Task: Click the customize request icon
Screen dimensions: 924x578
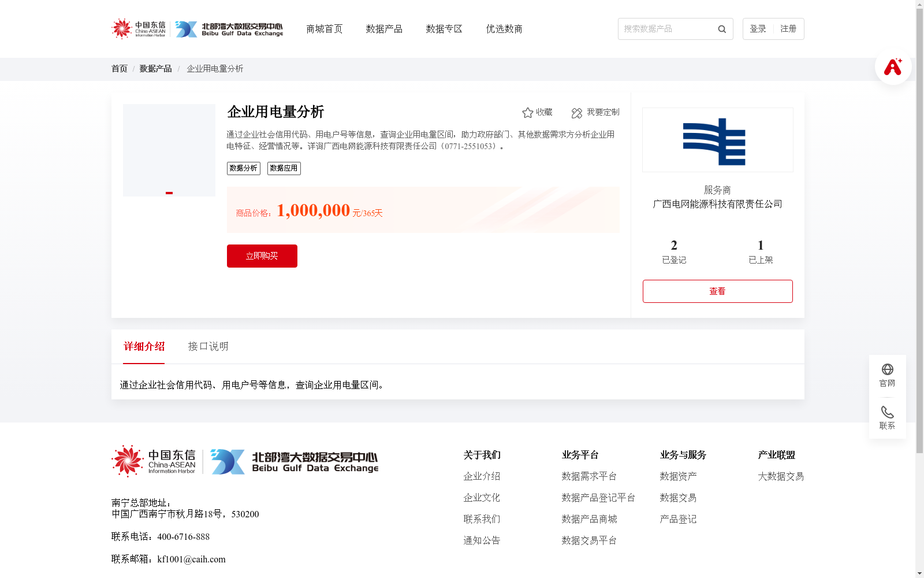Action: click(577, 113)
